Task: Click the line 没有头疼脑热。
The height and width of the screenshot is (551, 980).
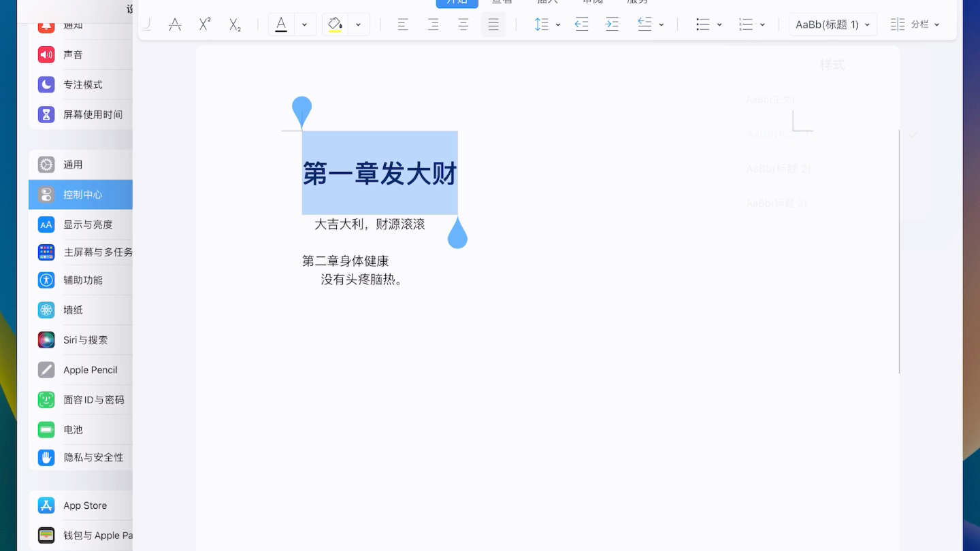Action: click(362, 280)
